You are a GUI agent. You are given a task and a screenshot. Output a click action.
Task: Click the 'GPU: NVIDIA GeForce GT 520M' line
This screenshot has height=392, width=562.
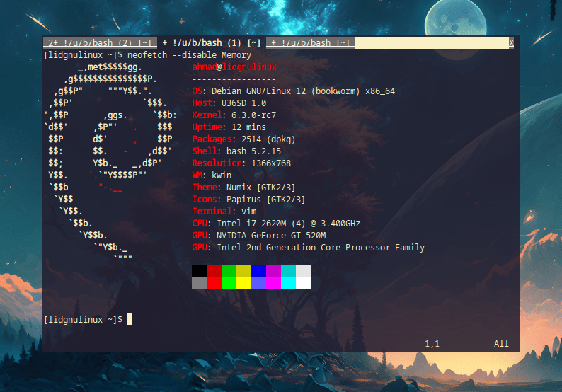(259, 236)
